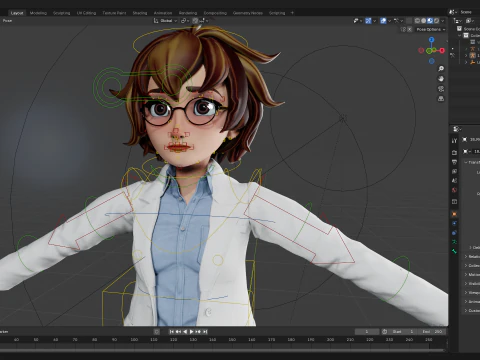Open the outliner display mode dropdown
This screenshot has width=480, height=360.
(x=470, y=21)
